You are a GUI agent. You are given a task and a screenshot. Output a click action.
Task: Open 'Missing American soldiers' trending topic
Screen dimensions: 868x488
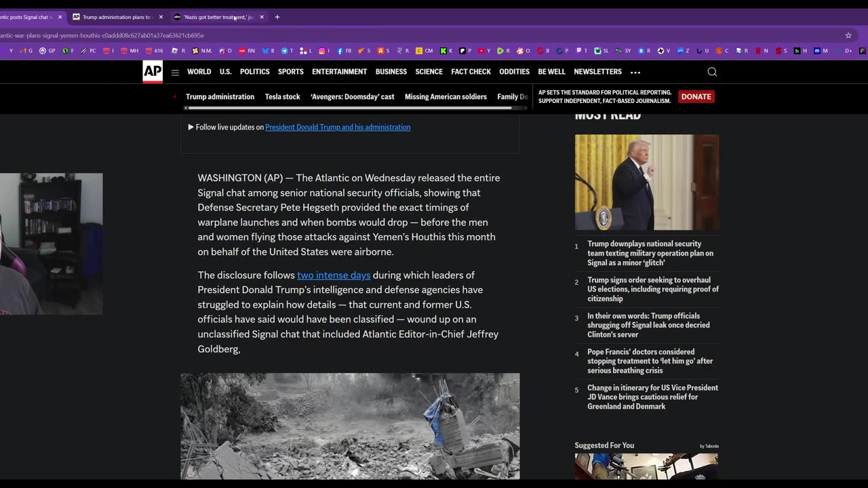(446, 97)
